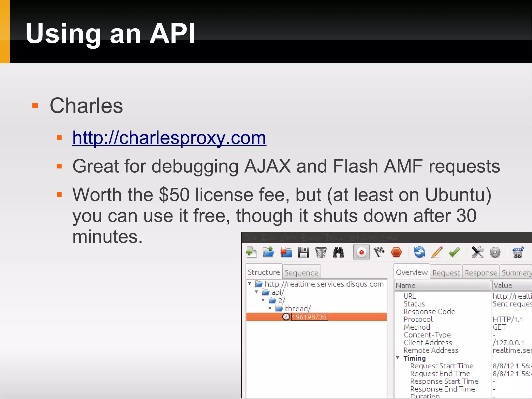
Task: Select the Overview tab
Action: pyautogui.click(x=412, y=272)
